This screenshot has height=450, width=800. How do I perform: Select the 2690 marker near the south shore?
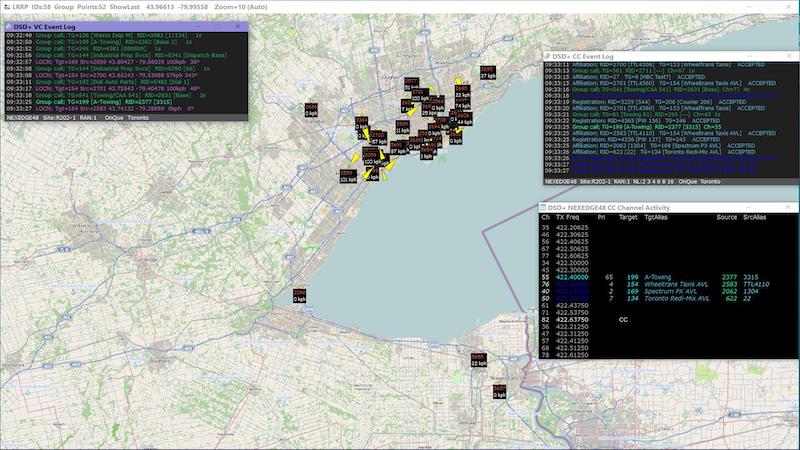tap(477, 358)
